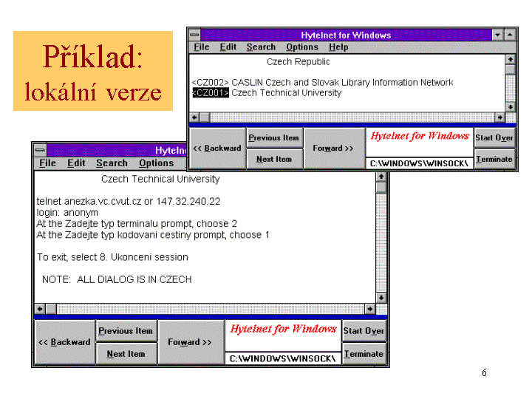Viewport: 532px width, 399px height.
Task: Click Forward button in front Czech Republic window
Action: (x=333, y=149)
